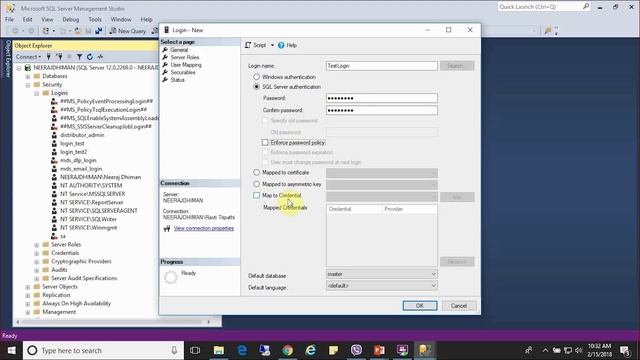
Task: Refresh the Object Explorer tree
Action: (x=90, y=57)
